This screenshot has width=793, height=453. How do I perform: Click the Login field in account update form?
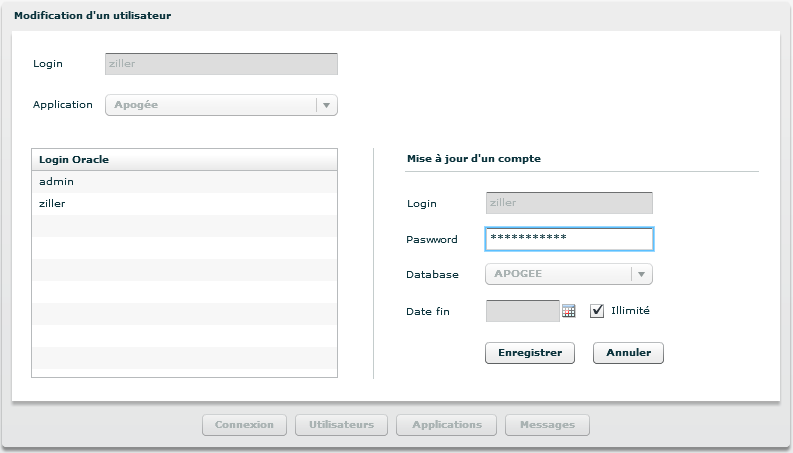[568, 204]
